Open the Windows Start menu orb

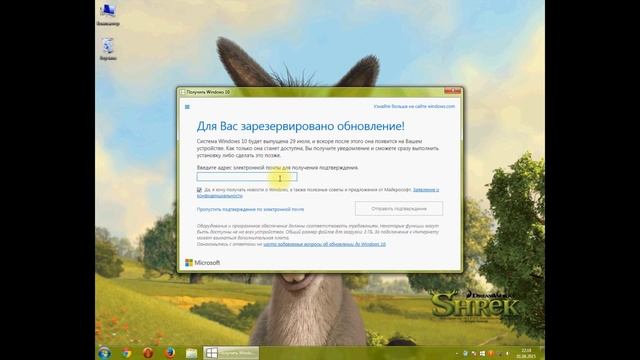[104, 353]
